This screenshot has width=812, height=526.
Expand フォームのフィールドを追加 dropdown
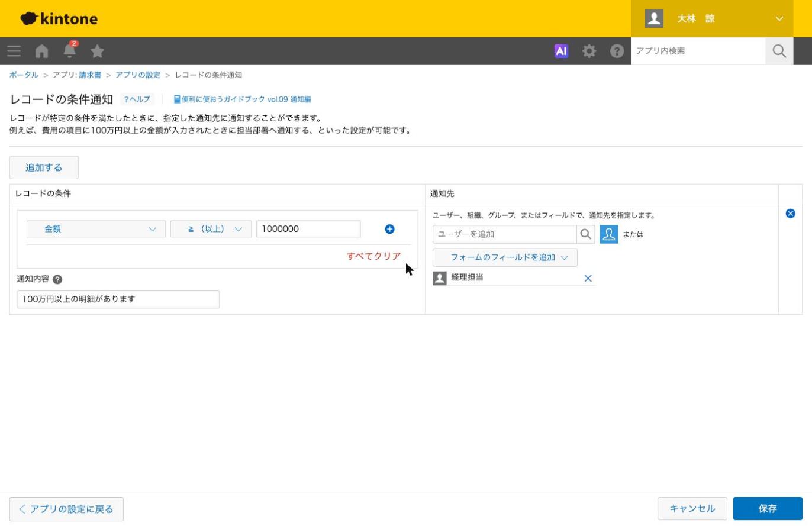(505, 257)
